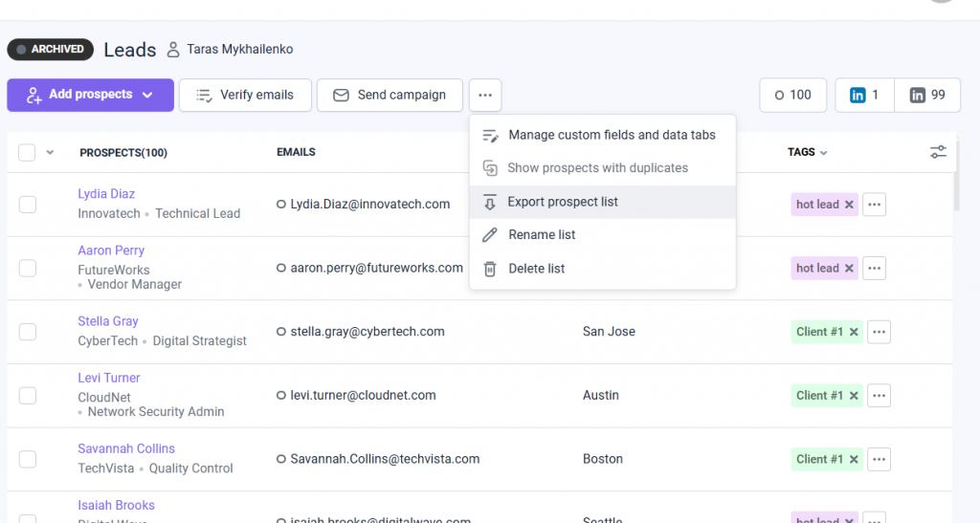The width and height of the screenshot is (980, 523).
Task: Open Levi Turner prospect profile
Action: pos(109,378)
